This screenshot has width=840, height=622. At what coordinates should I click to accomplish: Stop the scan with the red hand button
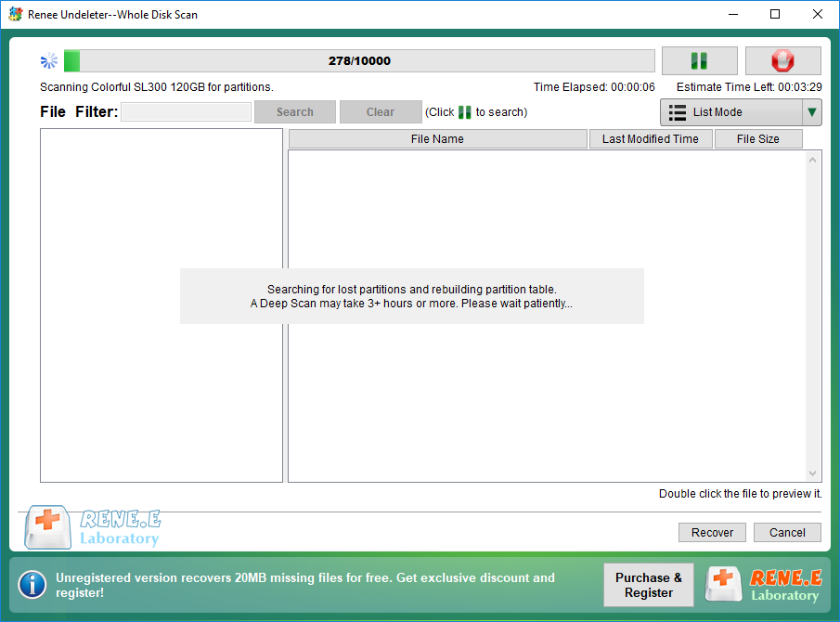click(x=782, y=60)
